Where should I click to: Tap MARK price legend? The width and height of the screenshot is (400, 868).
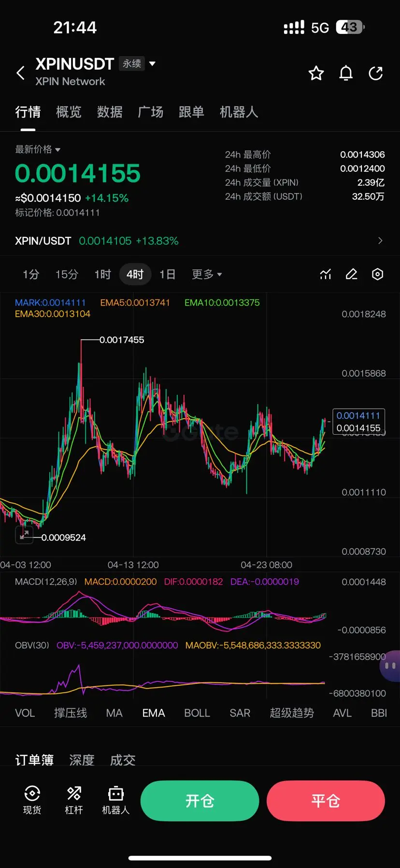tap(50, 303)
